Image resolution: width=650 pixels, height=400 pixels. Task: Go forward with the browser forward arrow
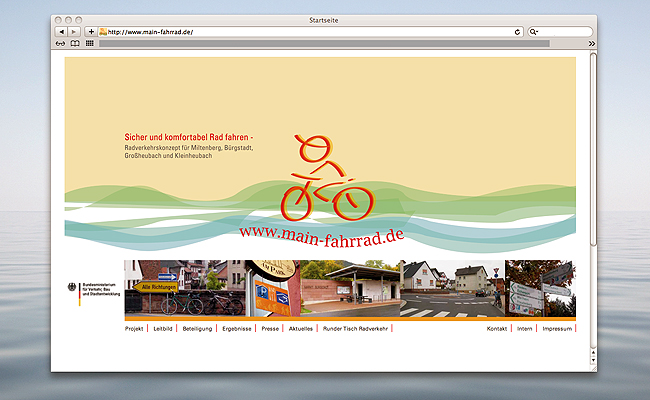point(74,32)
